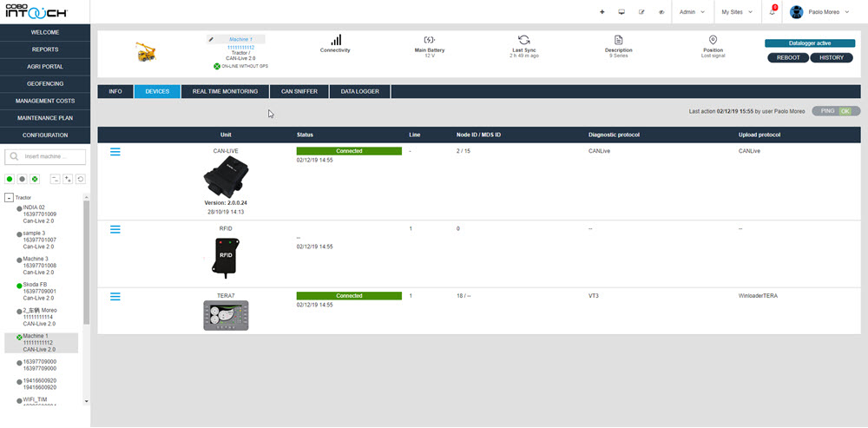Viewport: 868px width, 428px height.
Task: Open MAINTENANCE PLAN from the sidebar
Action: pos(45,118)
